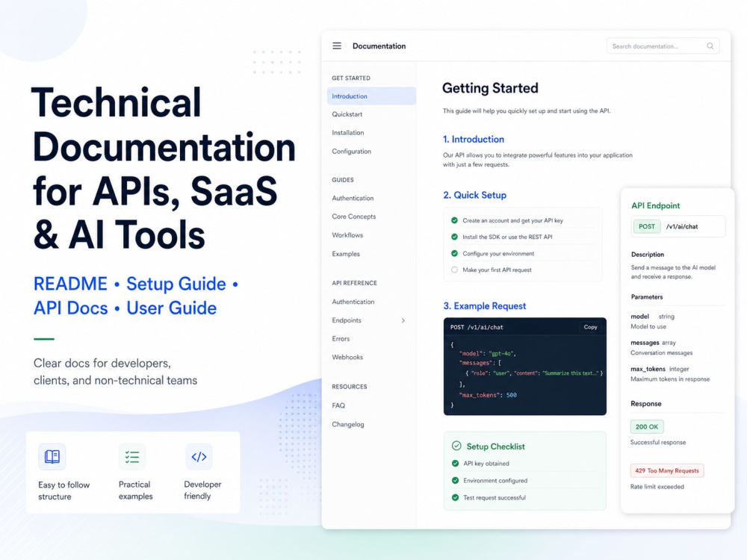Viewport: 747px width, 560px height.
Task: Open Authentication under Guides
Action: (x=353, y=198)
